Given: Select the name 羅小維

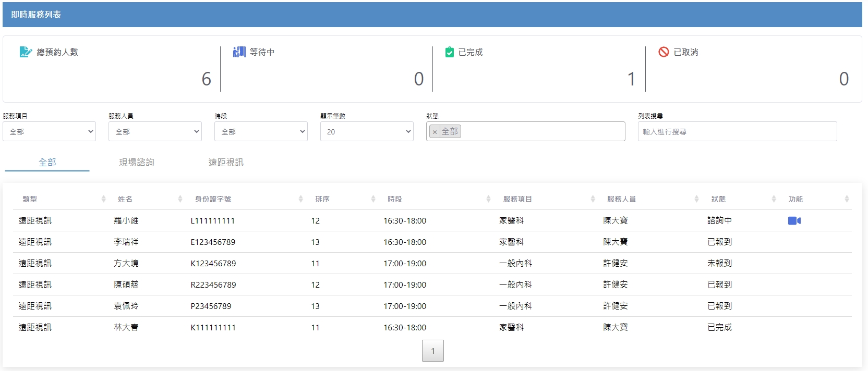Looking at the screenshot, I should click(x=126, y=221).
